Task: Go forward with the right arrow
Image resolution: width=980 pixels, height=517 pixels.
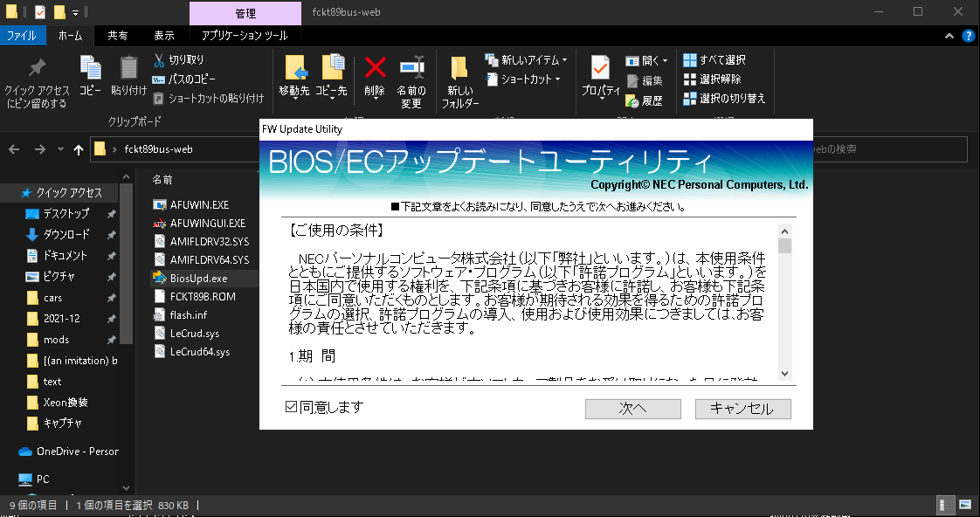Action: point(40,149)
